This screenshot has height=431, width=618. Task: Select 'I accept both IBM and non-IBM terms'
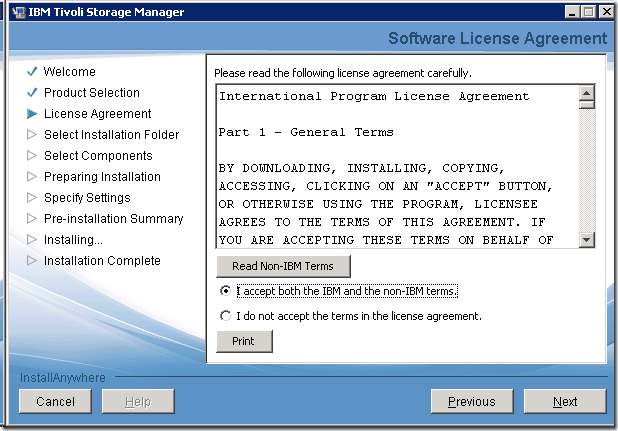226,291
